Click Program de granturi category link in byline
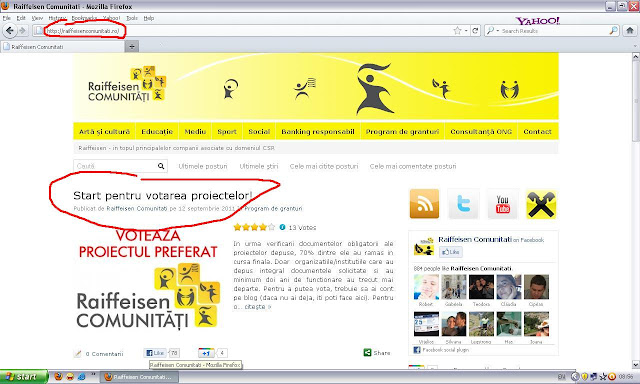Image resolution: width=640 pixels, height=384 pixels. [x=273, y=209]
